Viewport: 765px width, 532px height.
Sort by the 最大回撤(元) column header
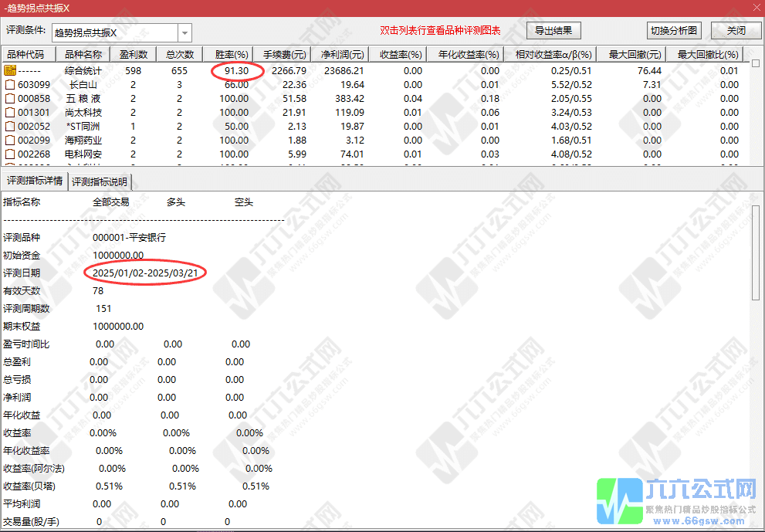[x=635, y=55]
